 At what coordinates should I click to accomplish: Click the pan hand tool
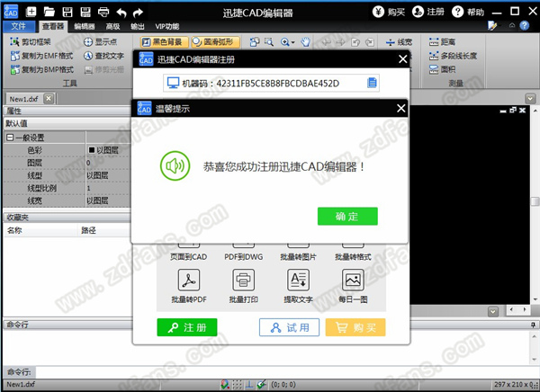[x=305, y=42]
